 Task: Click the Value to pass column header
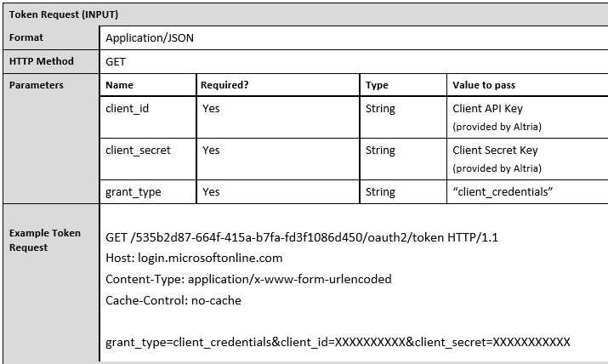click(x=484, y=85)
